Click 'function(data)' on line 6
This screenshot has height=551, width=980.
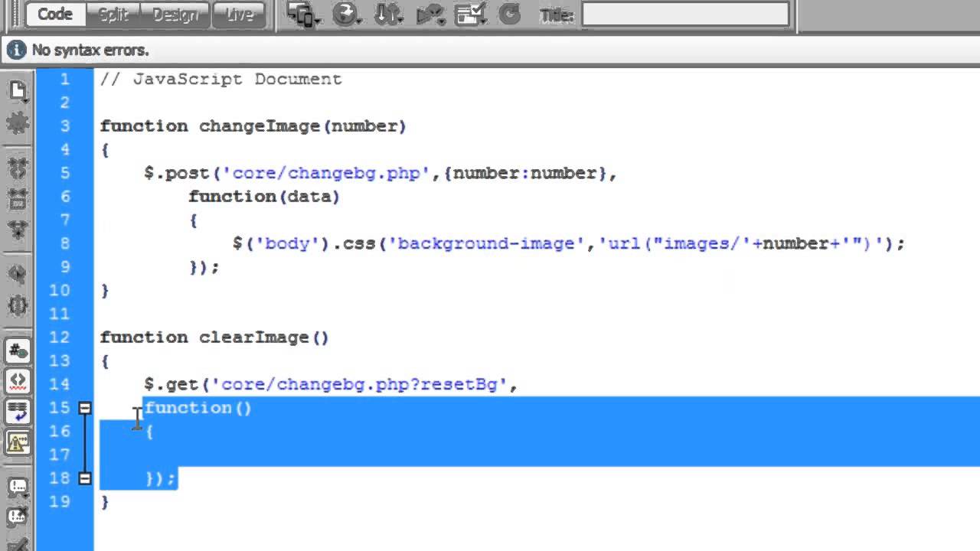point(264,197)
